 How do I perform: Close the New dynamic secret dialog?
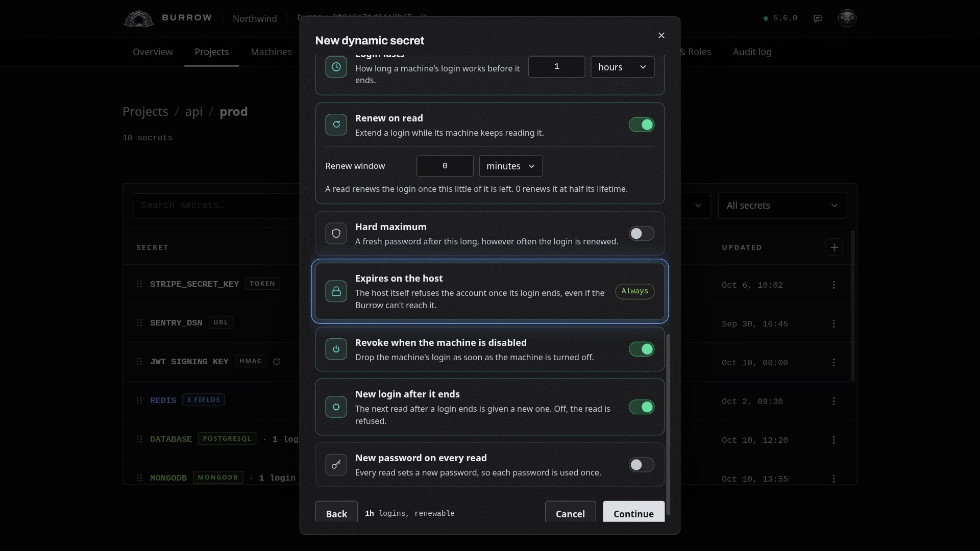click(661, 35)
